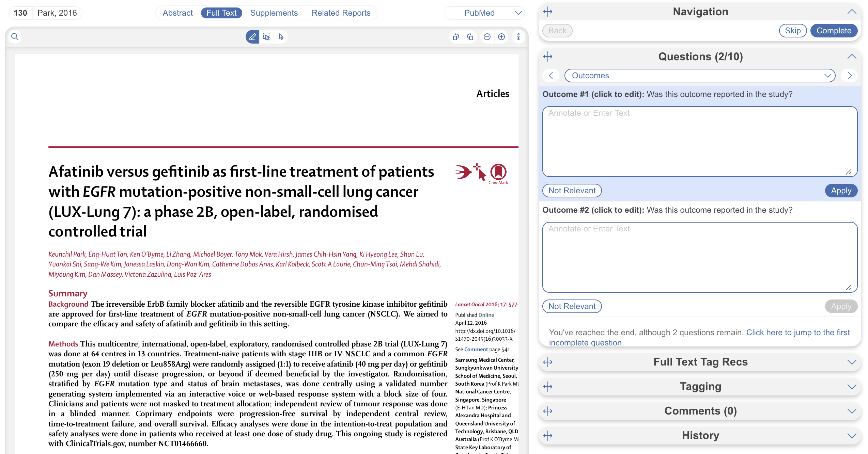This screenshot has height=454, width=868.
Task: Collapse the Navigation panel
Action: [x=851, y=12]
